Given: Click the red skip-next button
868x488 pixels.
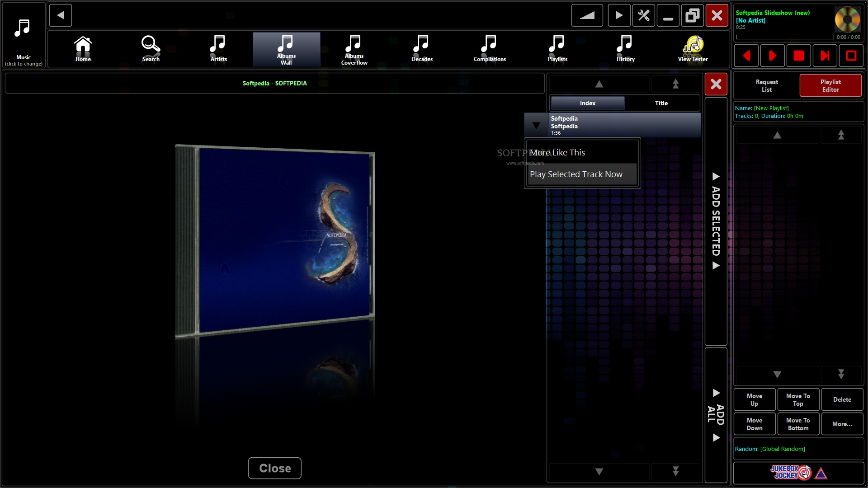Looking at the screenshot, I should 825,56.
